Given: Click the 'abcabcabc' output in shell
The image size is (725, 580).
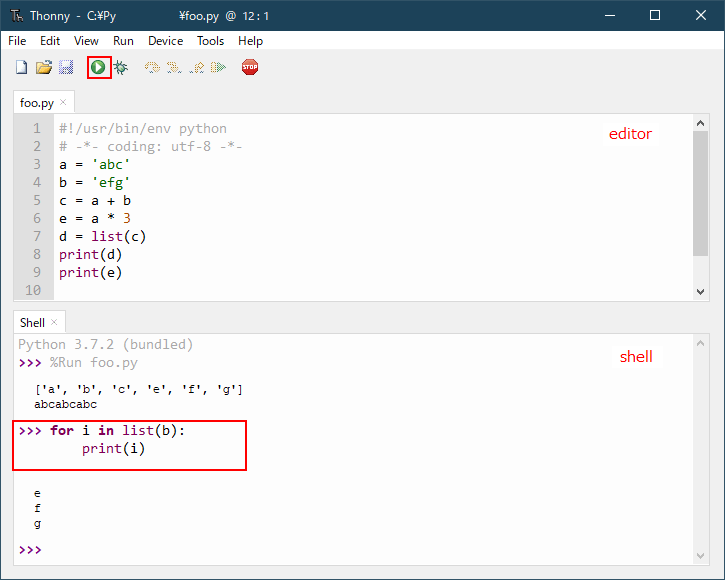Looking at the screenshot, I should pos(66,404).
